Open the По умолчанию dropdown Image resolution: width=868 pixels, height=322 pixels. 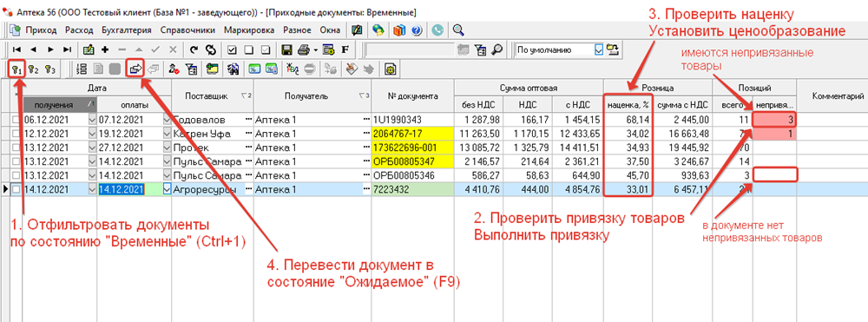598,49
